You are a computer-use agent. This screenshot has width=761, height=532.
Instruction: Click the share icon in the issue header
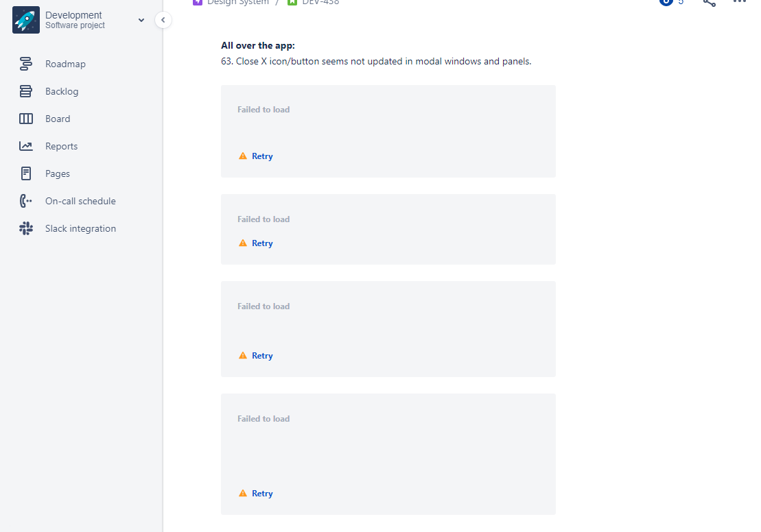click(x=710, y=2)
